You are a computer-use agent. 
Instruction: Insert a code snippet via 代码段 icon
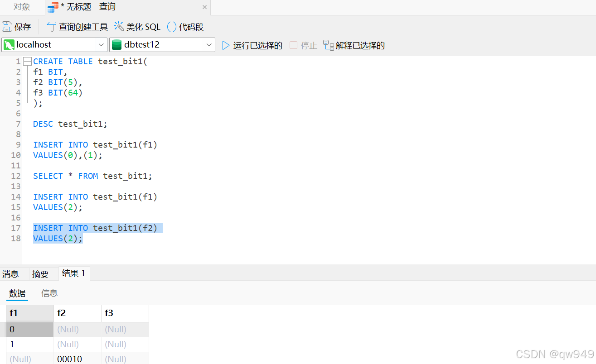pyautogui.click(x=171, y=26)
